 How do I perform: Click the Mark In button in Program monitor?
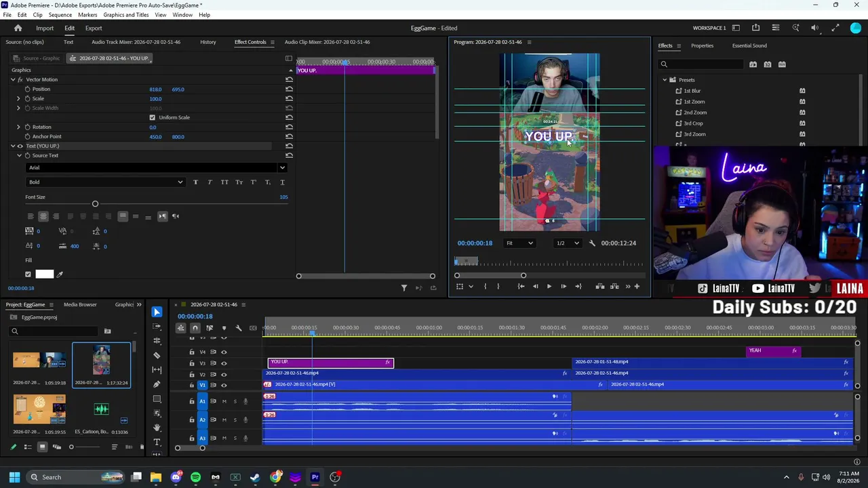click(485, 286)
